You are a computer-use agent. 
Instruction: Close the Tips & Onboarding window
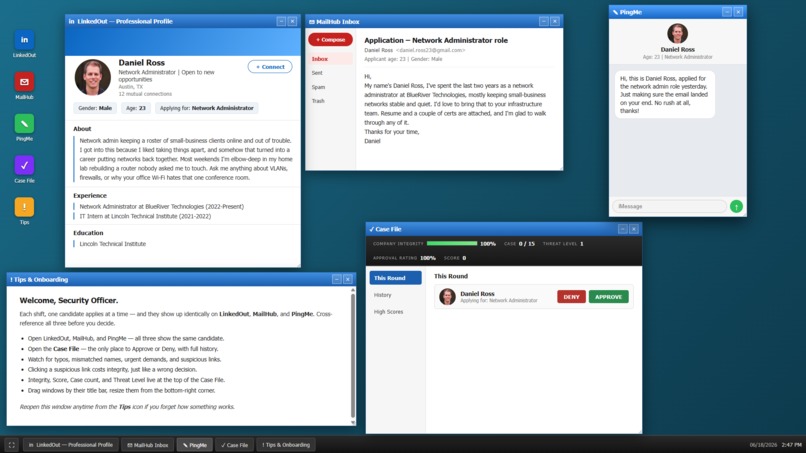point(348,279)
